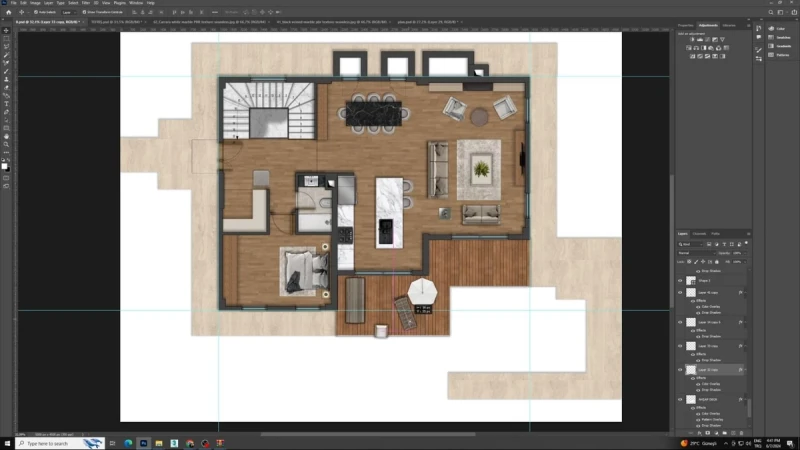Click in Windows taskbar search box

pos(60,443)
